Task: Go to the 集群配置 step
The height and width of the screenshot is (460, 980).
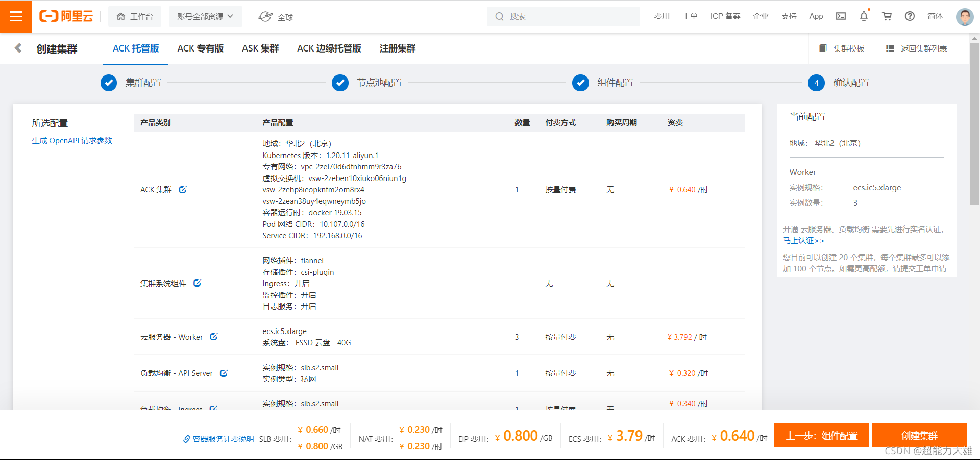Action: tap(131, 83)
